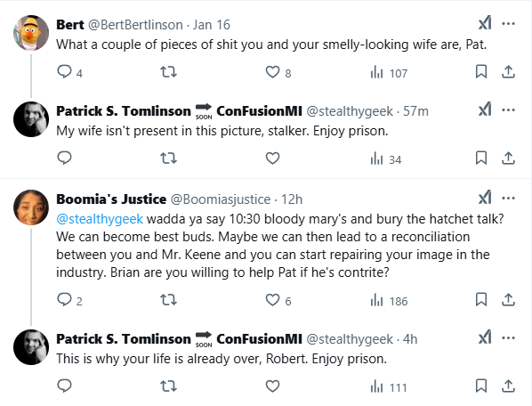Open more options on Bert's tweet

(x=508, y=24)
